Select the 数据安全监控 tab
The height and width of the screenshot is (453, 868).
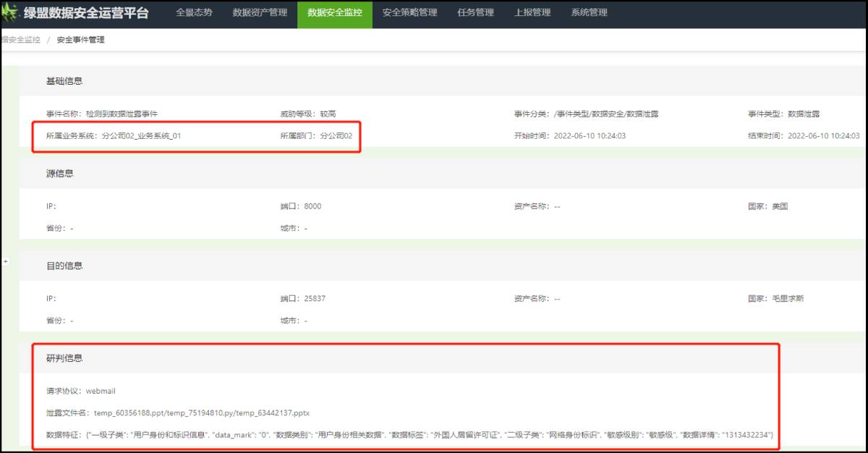[x=335, y=13]
